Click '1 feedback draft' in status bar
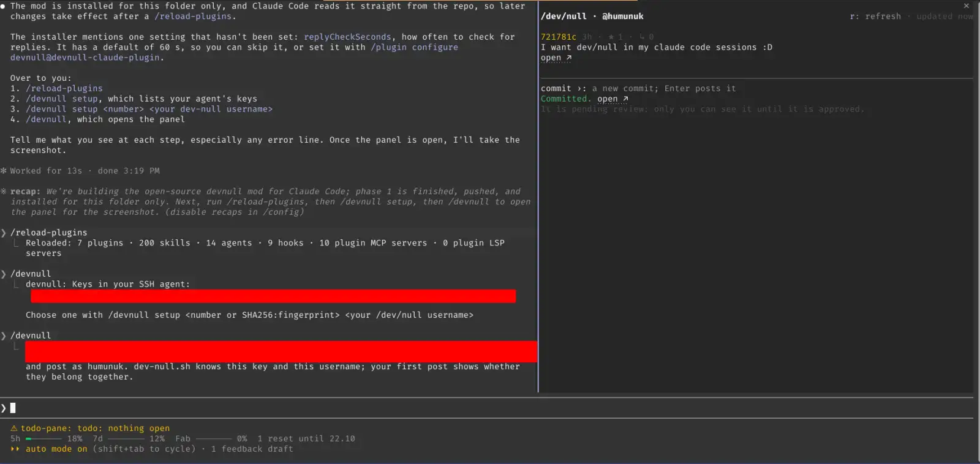Screen dimensions: 980x464 (252, 449)
